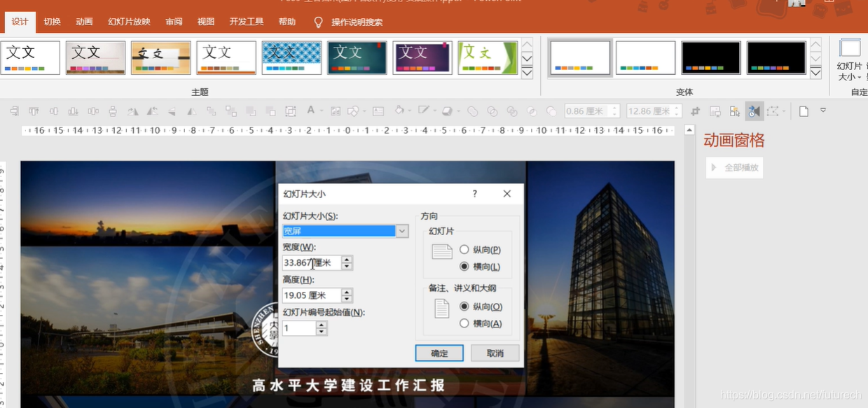The image size is (868, 408).
Task: Click the shape effects icon
Action: coord(446,111)
